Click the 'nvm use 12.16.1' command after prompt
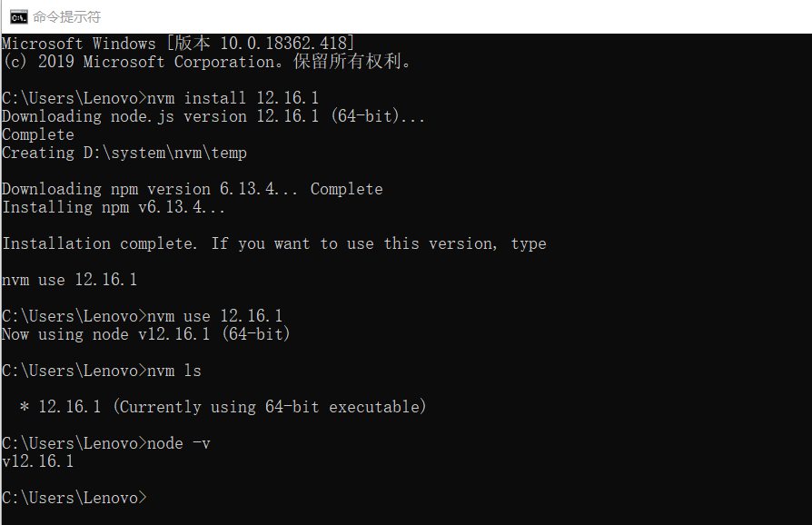812x525 pixels. pos(215,316)
